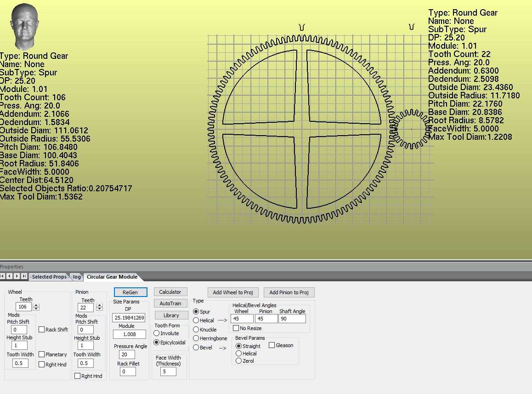Screen dimensions: 532x394
Task: Click the Pinion Height Stub field
Action: coord(85,345)
